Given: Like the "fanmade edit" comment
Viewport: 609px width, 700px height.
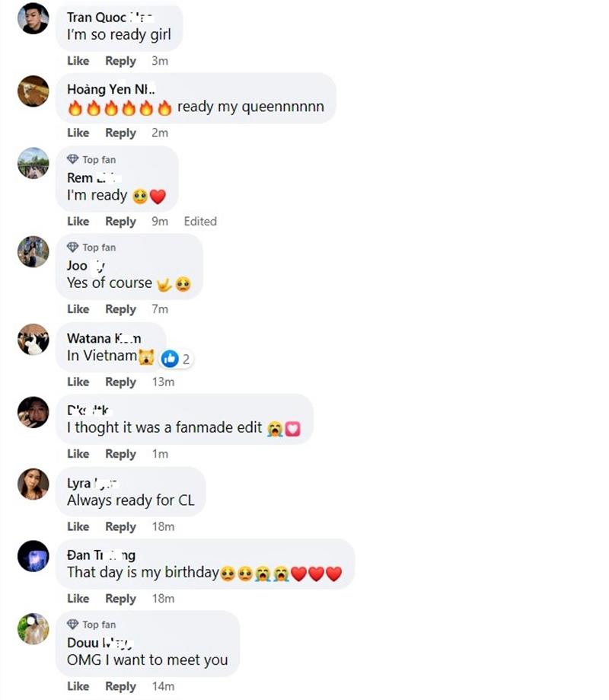Looking at the screenshot, I should pos(78,454).
